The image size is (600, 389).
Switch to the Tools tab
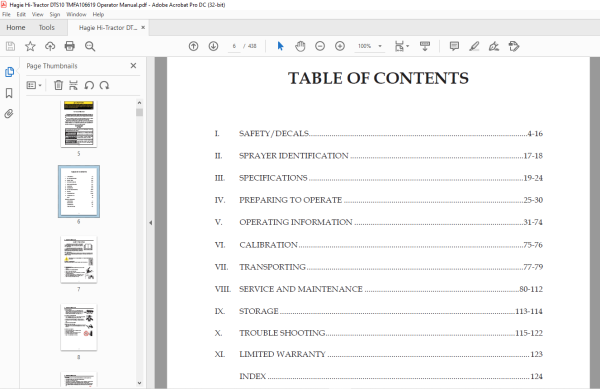(x=47, y=28)
